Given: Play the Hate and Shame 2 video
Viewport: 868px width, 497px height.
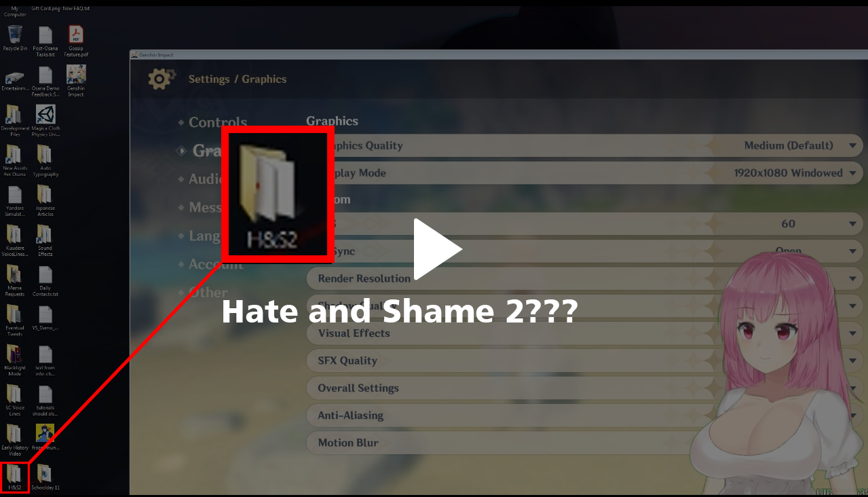Looking at the screenshot, I should (437, 249).
